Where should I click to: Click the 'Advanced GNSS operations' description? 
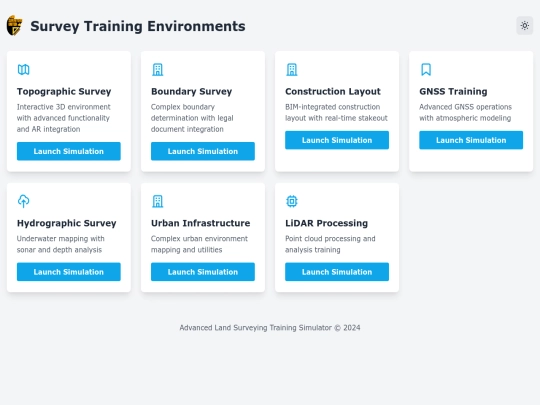[465, 112]
